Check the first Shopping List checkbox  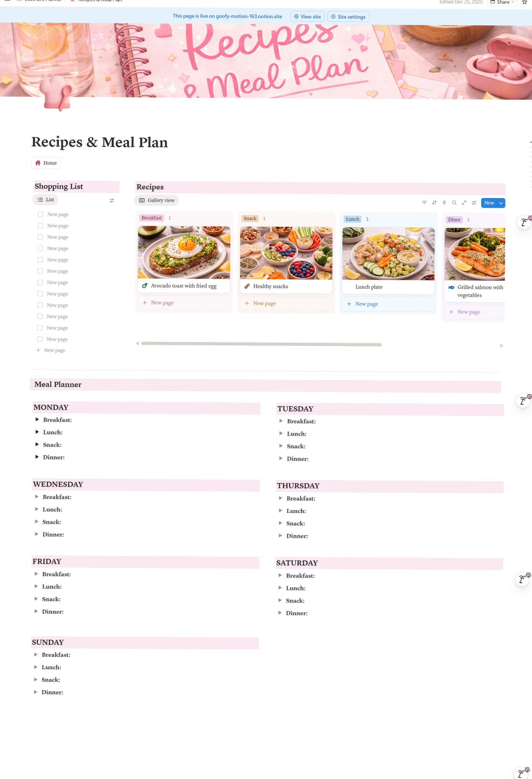40,214
